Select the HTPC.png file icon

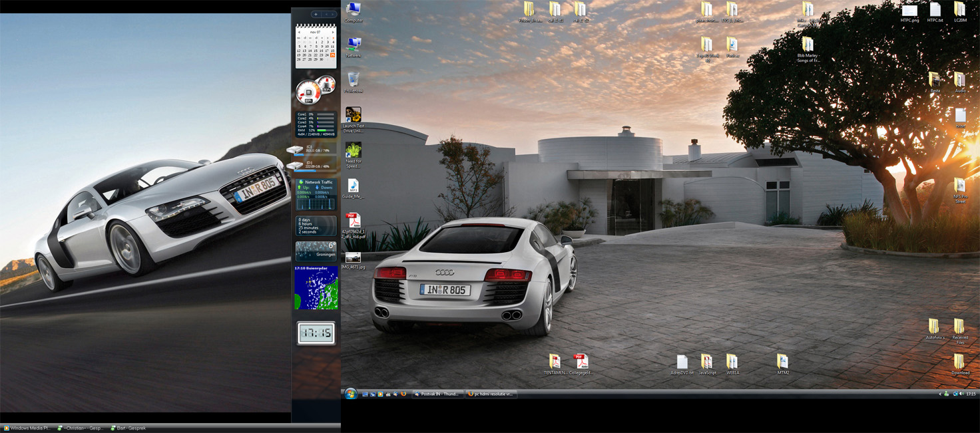[x=909, y=12]
